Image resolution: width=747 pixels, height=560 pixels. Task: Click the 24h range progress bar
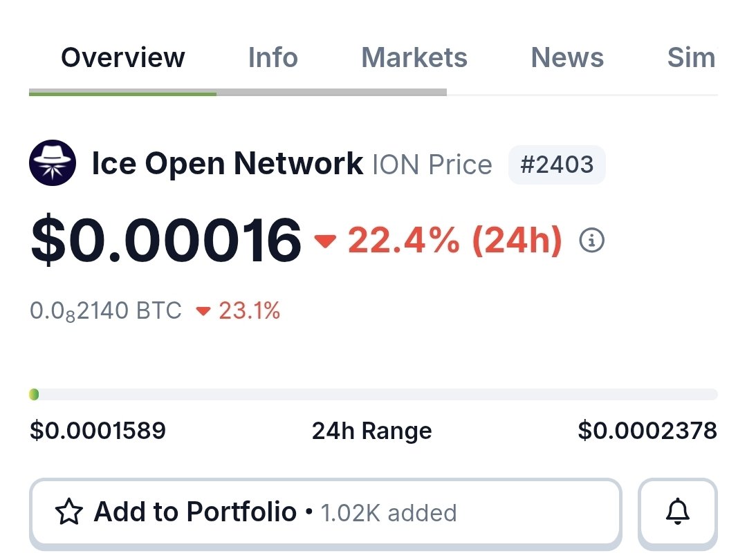tap(373, 395)
